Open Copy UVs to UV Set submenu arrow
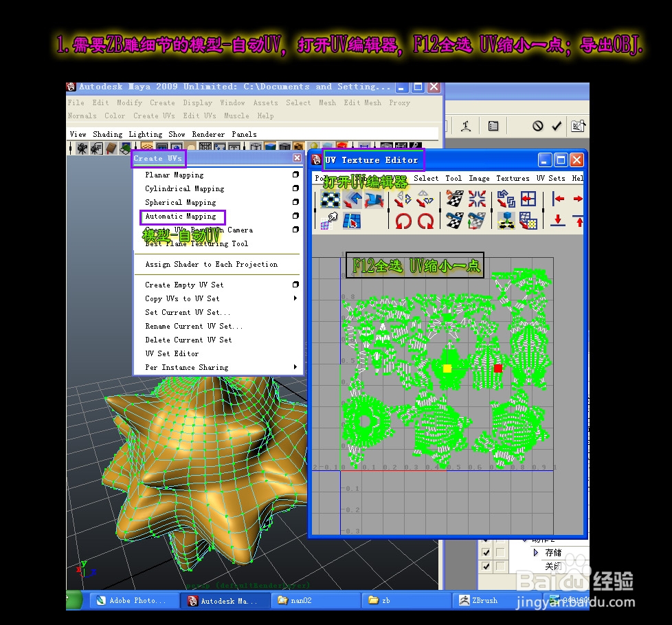 [295, 298]
